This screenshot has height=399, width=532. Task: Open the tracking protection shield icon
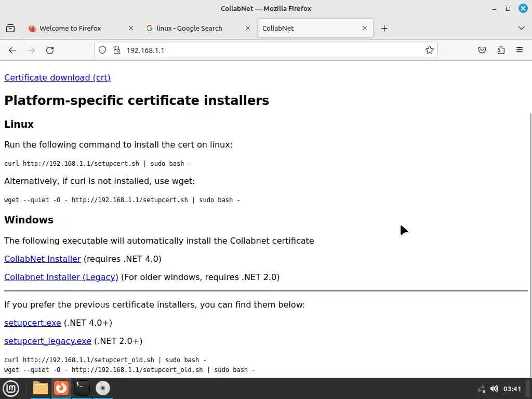pos(102,50)
